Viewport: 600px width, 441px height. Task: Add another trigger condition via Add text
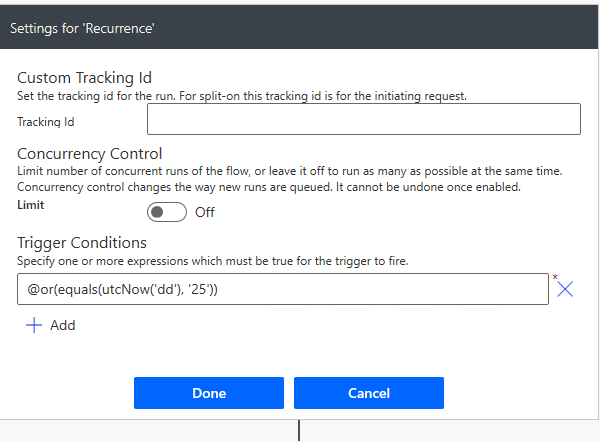click(63, 325)
